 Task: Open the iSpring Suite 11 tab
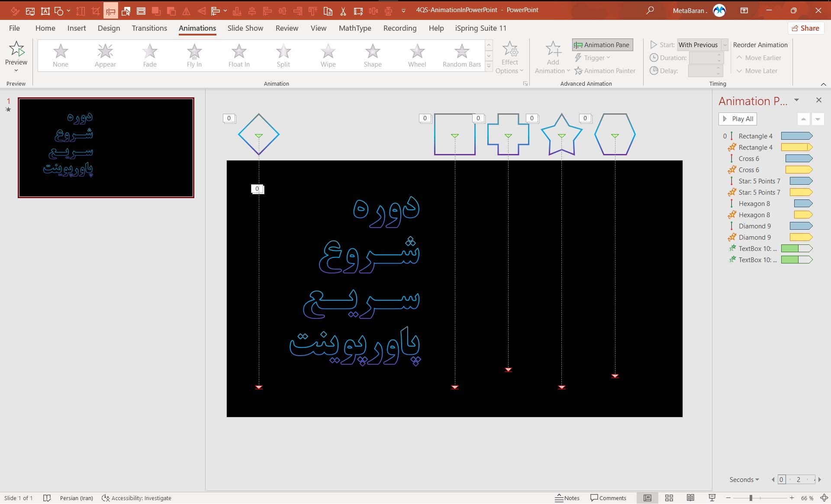(x=480, y=28)
